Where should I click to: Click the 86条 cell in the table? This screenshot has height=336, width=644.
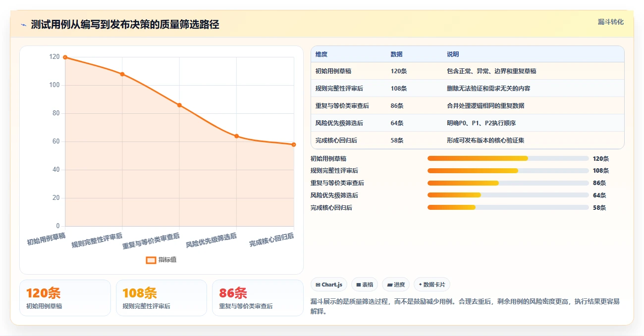tap(397, 106)
